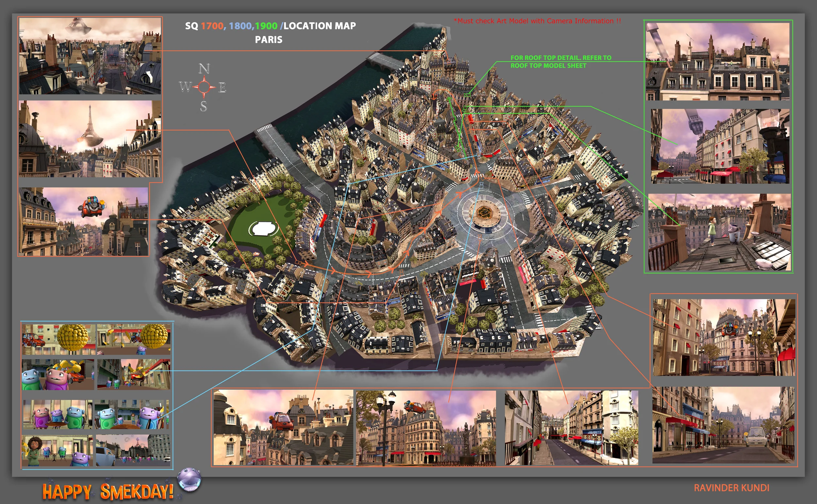
Task: Click the compass letter N
Action: (204, 69)
